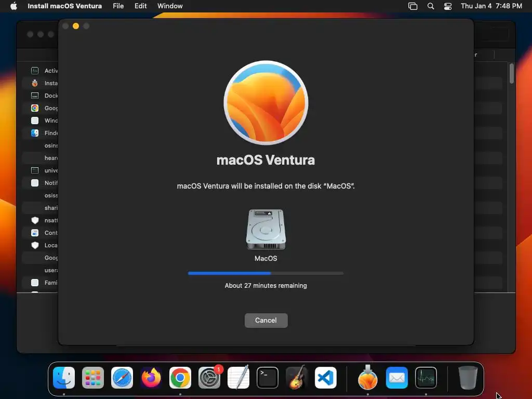Open Control Center from the menu bar
532x399 pixels.
(448, 6)
